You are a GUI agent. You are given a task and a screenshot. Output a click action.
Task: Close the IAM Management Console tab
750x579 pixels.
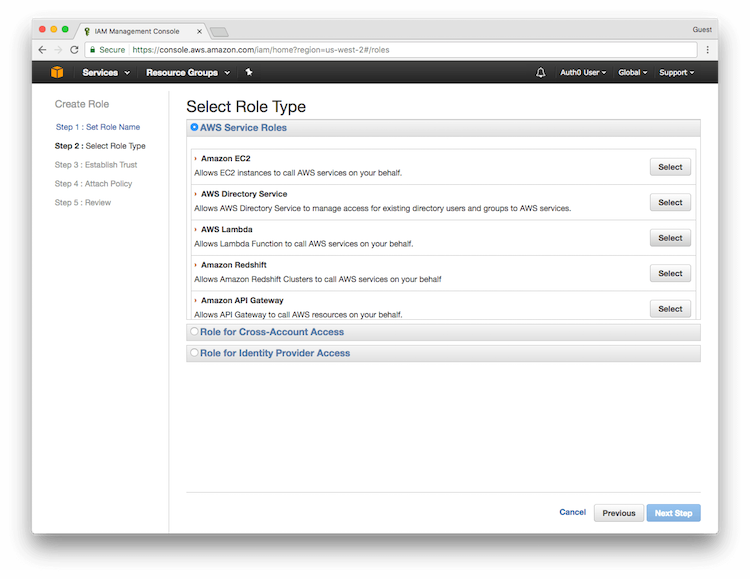point(199,32)
